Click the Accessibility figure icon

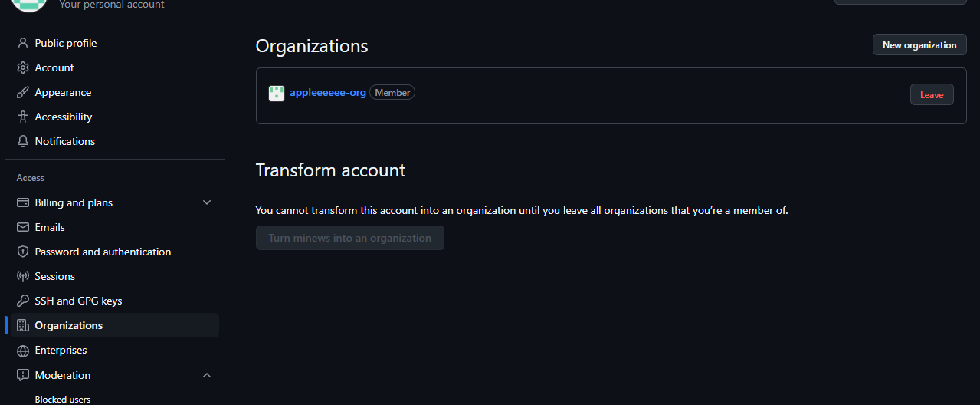click(23, 117)
